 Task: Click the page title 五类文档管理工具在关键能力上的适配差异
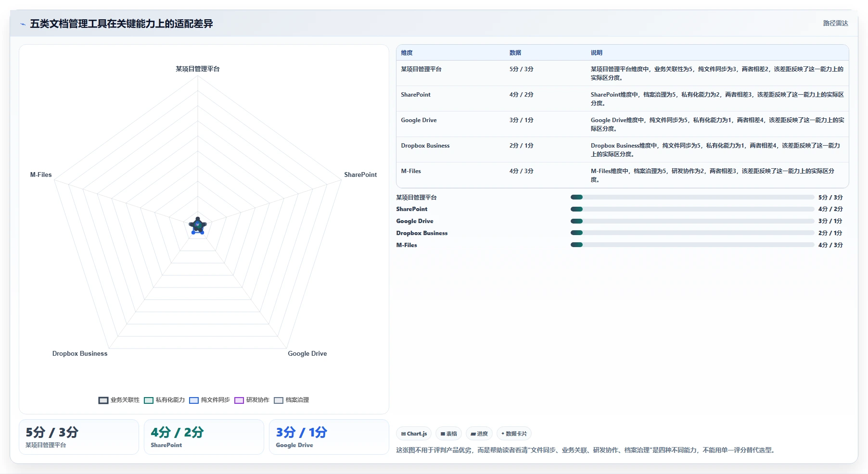pos(121,24)
